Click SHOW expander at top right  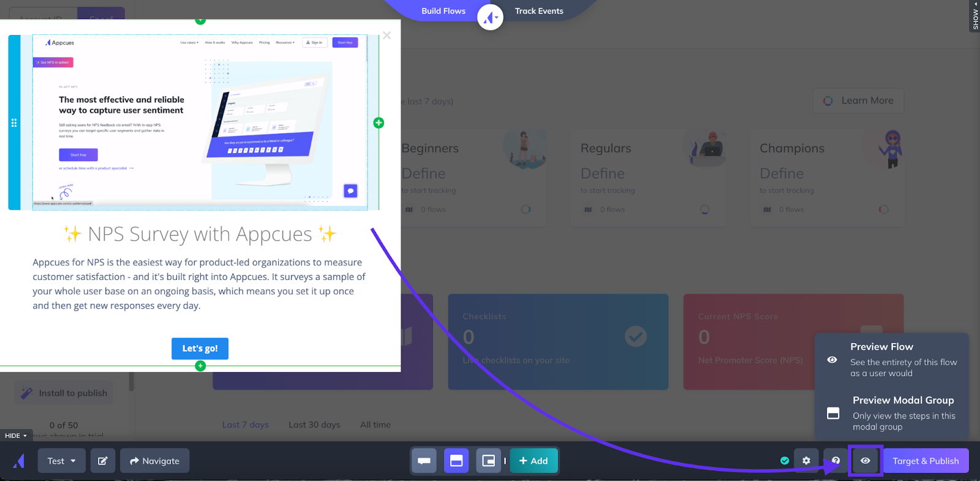coord(975,16)
